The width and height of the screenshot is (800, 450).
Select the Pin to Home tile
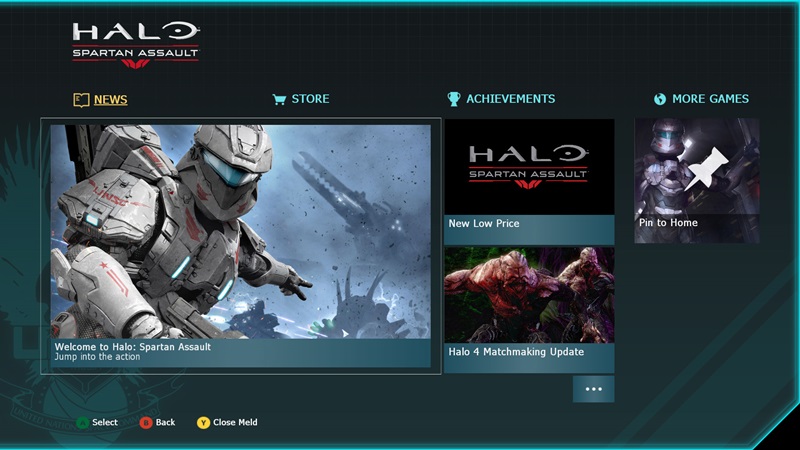(x=697, y=181)
